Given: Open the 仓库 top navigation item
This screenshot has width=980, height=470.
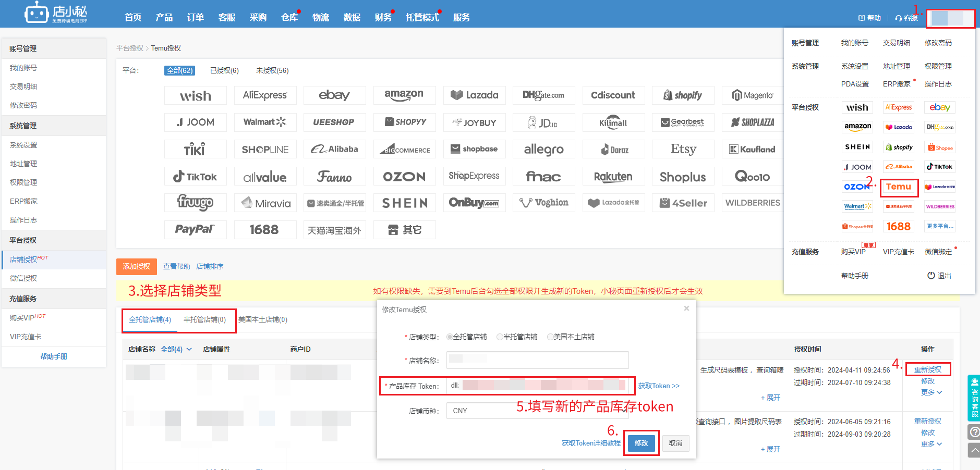Looking at the screenshot, I should coord(289,17).
